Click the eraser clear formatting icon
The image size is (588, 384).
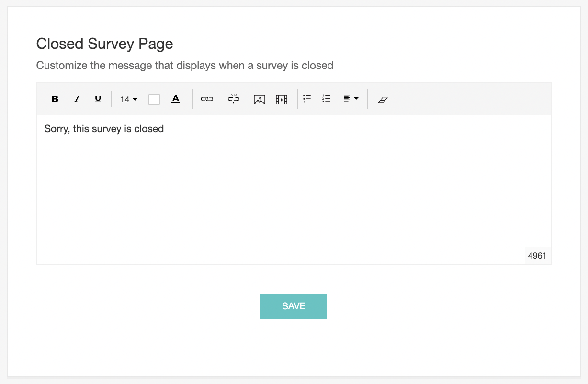click(x=383, y=100)
